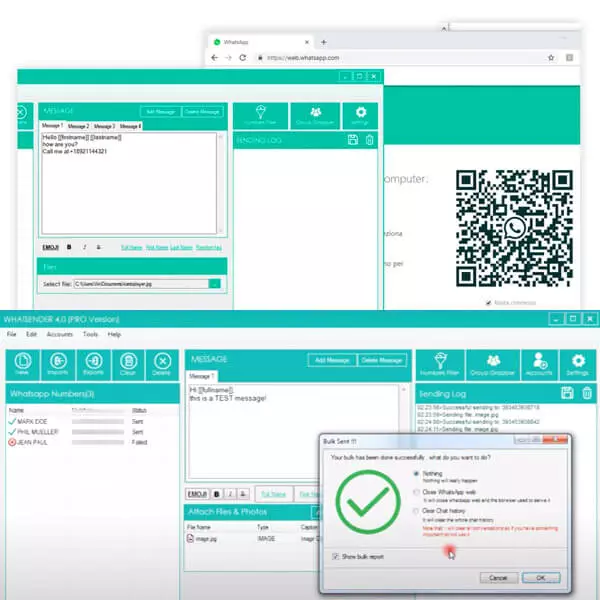
Task: Save the SENDING LOG in upper WhatSender window
Action: tap(353, 140)
